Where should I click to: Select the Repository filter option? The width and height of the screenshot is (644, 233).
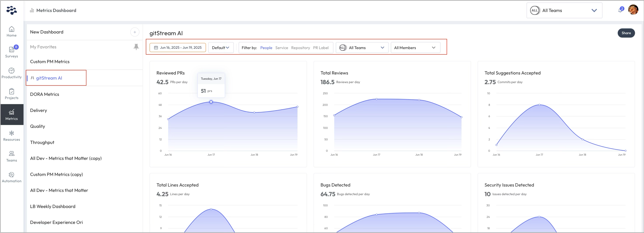(x=300, y=48)
